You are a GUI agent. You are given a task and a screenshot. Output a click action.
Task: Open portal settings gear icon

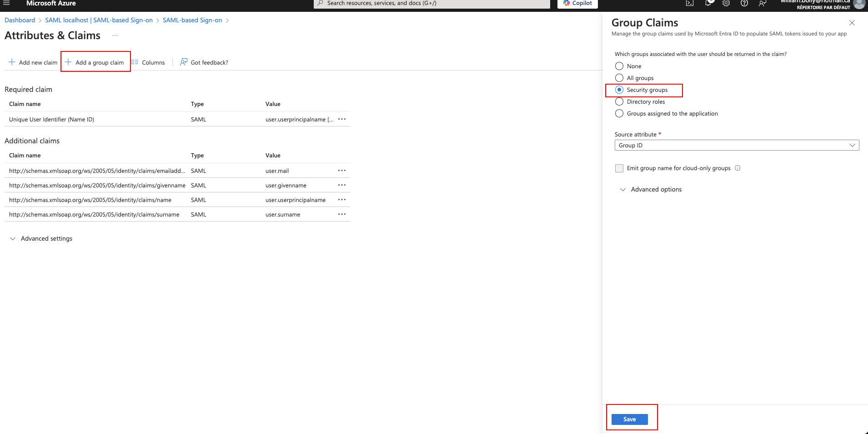[x=726, y=3]
